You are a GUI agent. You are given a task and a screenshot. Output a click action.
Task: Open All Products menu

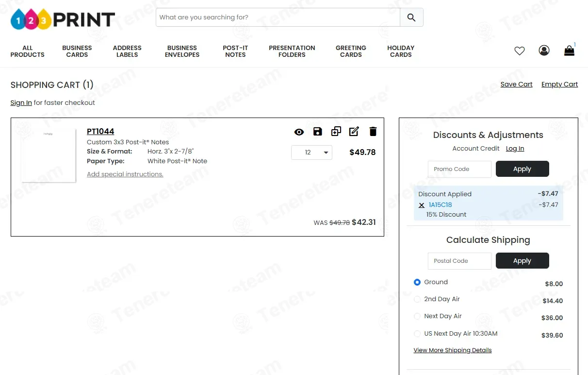pos(28,51)
